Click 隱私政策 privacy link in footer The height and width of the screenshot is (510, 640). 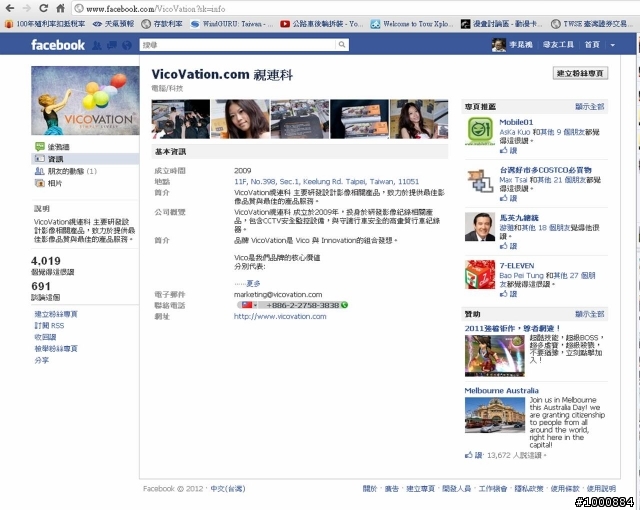click(x=529, y=488)
